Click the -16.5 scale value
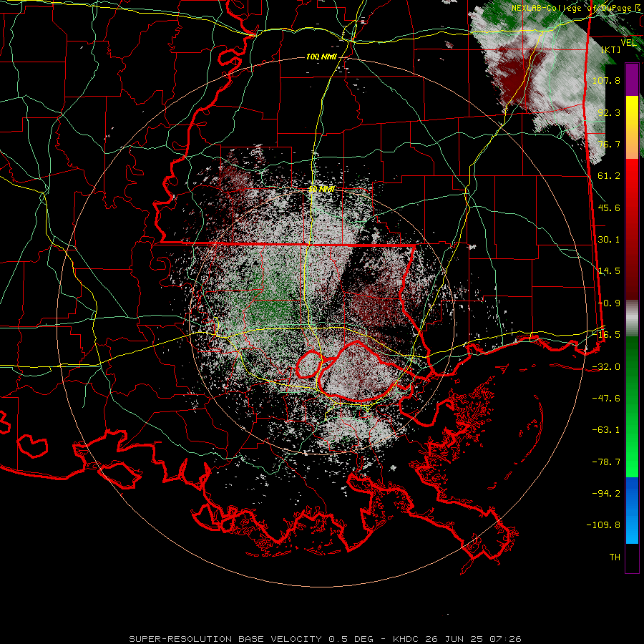Image resolution: width=644 pixels, height=644 pixels. [x=606, y=335]
